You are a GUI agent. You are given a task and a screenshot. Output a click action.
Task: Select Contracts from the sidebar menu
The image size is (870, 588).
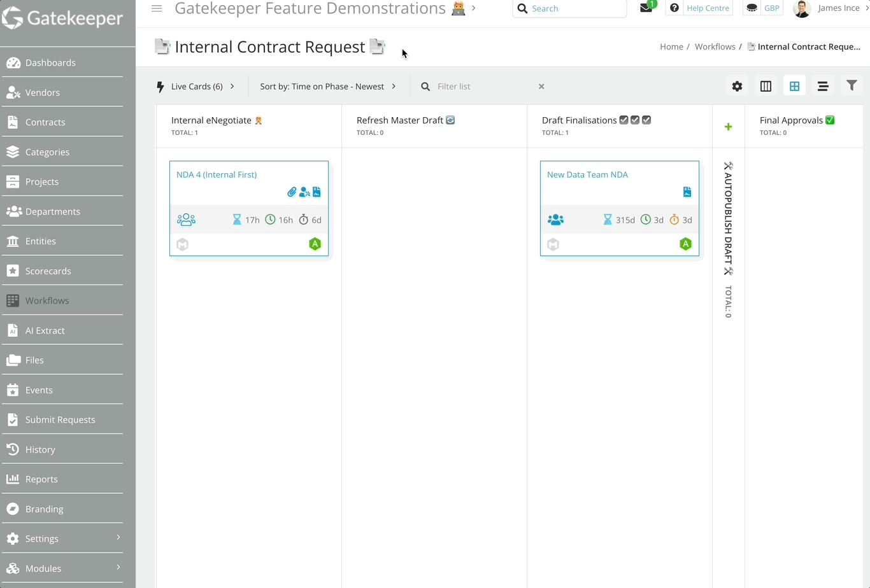point(45,122)
